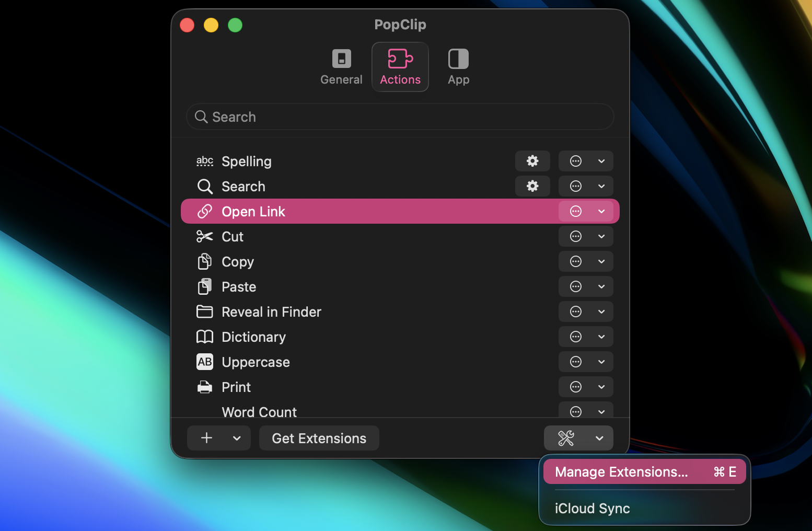Screen dimensions: 812x531
Task: Expand the Copy chevron dropdown
Action: coord(601,261)
